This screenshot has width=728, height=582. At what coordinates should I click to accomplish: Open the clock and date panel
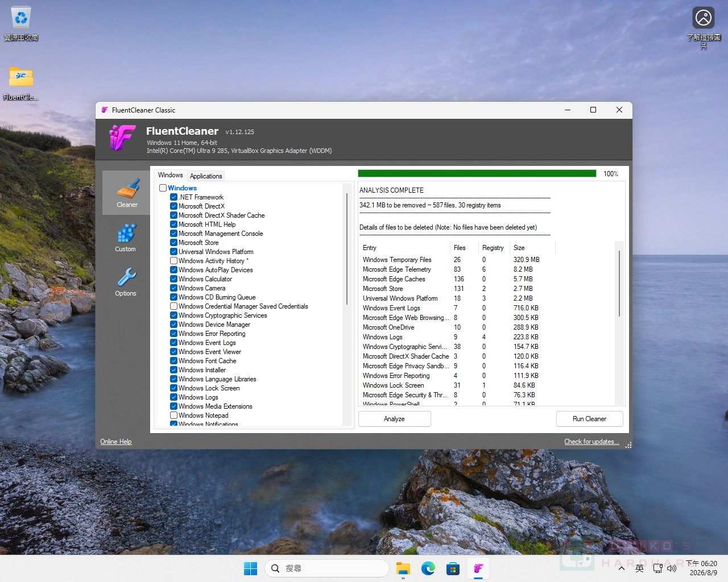(x=703, y=568)
